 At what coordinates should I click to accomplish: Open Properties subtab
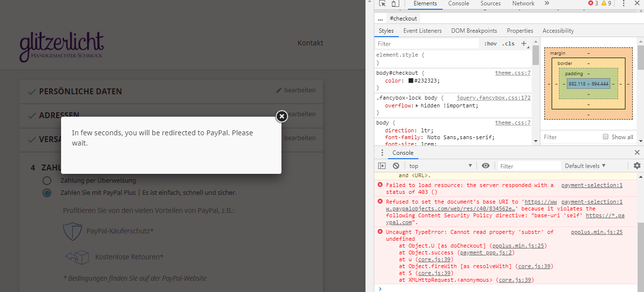pos(520,31)
